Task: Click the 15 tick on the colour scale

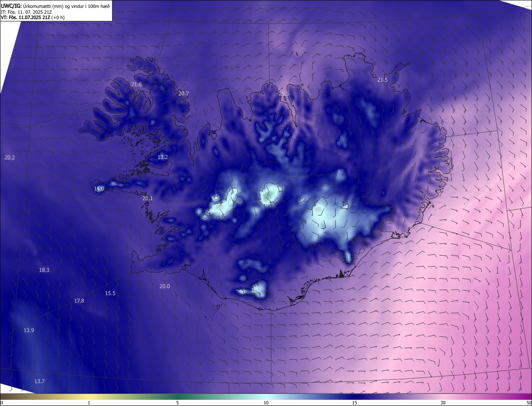Action: tap(355, 403)
